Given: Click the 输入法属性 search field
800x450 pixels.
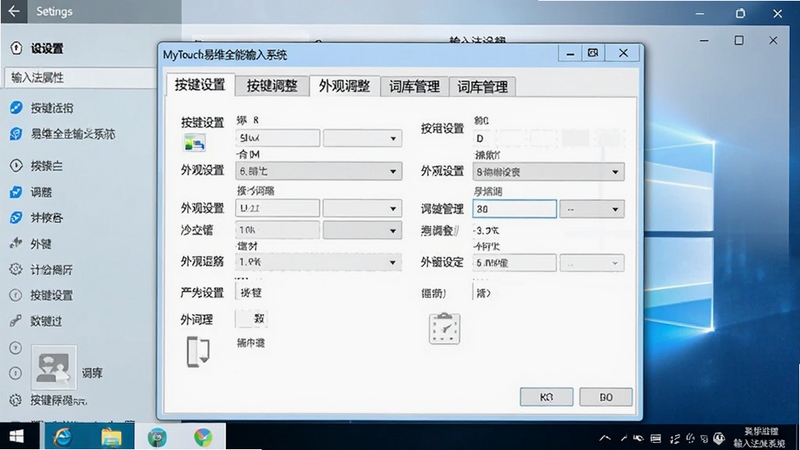Looking at the screenshot, I should [x=80, y=78].
